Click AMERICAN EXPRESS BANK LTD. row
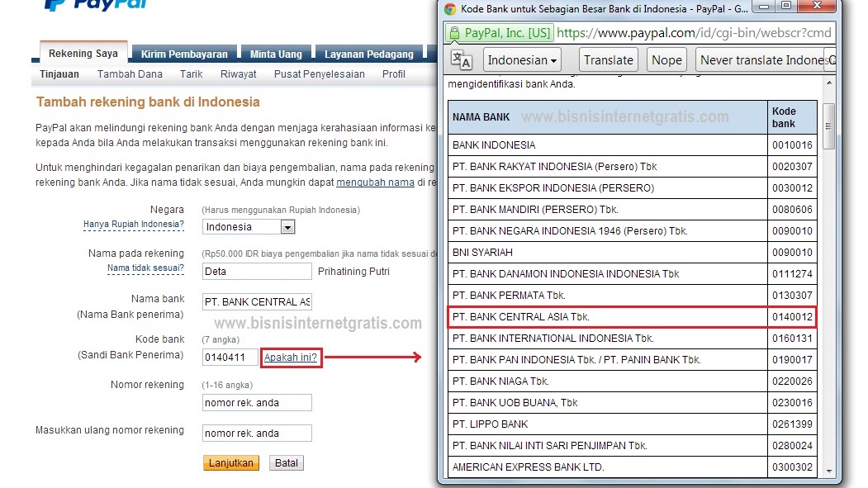The width and height of the screenshot is (868, 488). click(x=632, y=467)
